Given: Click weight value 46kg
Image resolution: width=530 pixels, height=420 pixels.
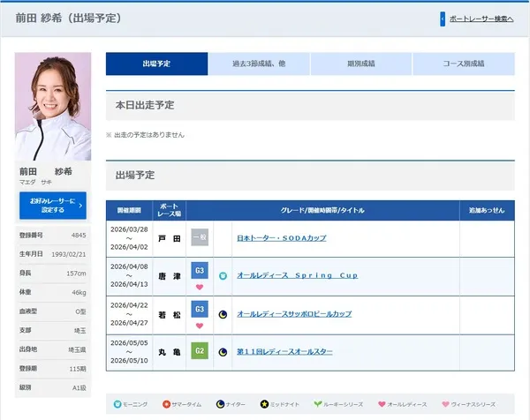Looking at the screenshot, I should 79,292.
